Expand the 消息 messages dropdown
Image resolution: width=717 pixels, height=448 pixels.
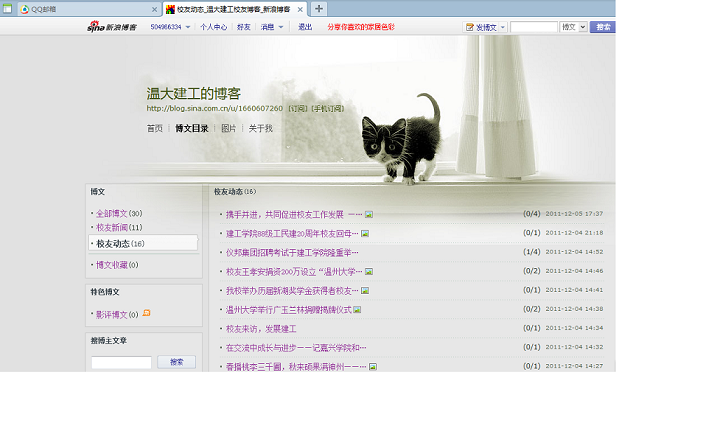point(281,27)
